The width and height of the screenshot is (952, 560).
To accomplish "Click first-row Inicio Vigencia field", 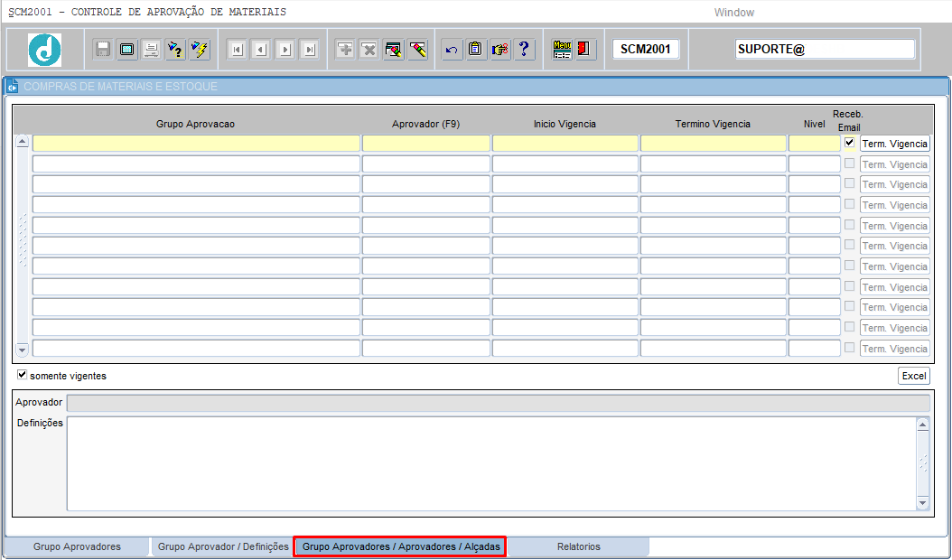I will [565, 144].
